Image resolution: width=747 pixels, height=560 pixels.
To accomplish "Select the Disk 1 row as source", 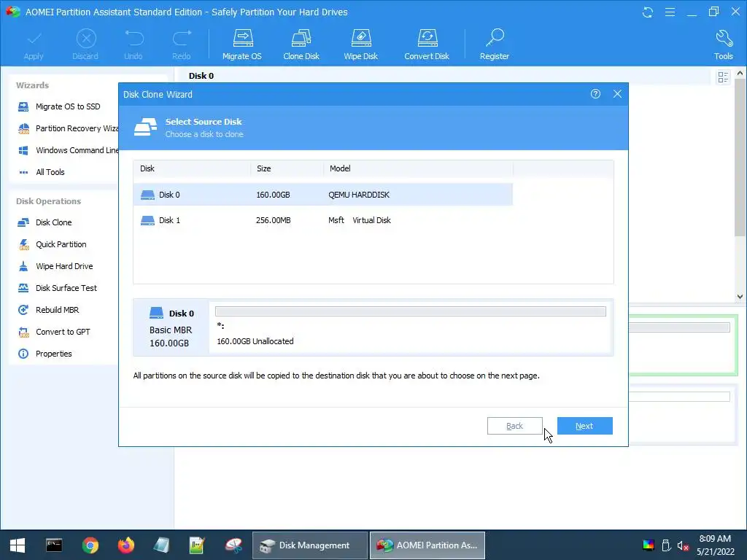I will click(x=323, y=220).
